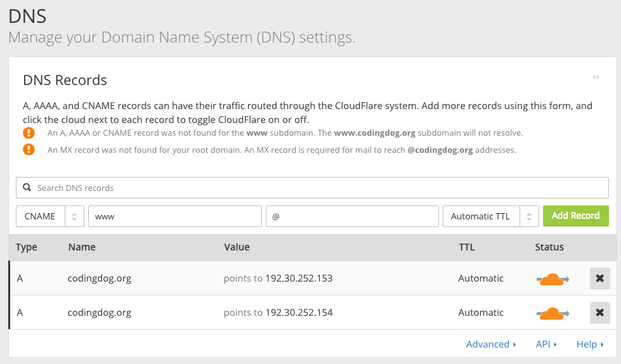Click the search magnifier icon

click(27, 187)
